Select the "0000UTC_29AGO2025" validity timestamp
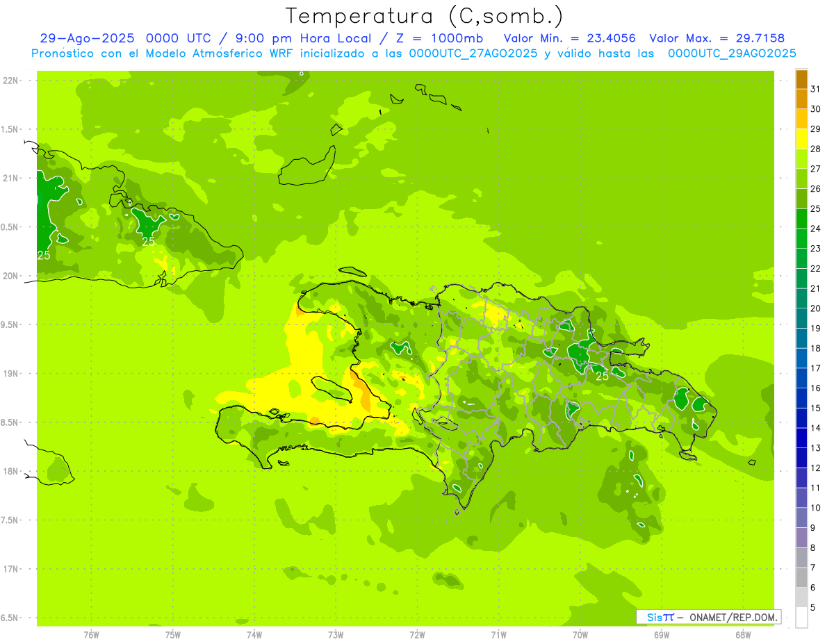The height and width of the screenshot is (644, 834). point(732,53)
